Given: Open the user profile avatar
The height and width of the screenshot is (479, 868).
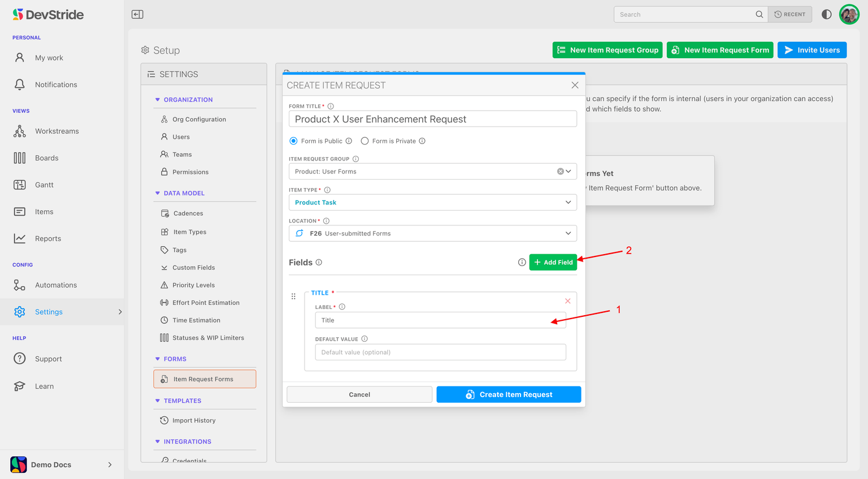Looking at the screenshot, I should point(849,14).
